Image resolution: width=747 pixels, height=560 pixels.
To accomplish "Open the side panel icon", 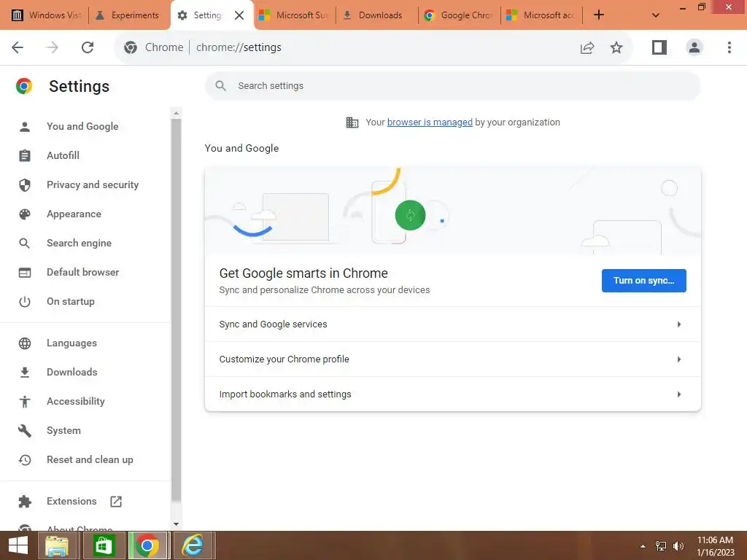I will 659,47.
